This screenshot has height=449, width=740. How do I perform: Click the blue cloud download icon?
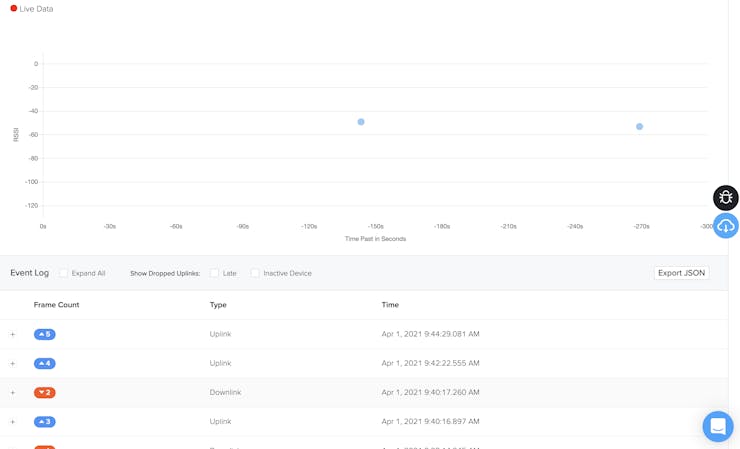coord(725,226)
